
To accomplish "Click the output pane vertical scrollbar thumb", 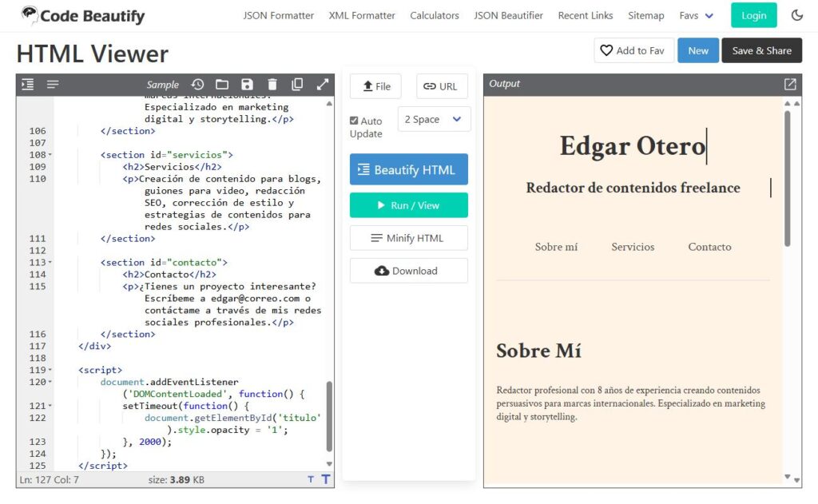I will tap(787, 178).
